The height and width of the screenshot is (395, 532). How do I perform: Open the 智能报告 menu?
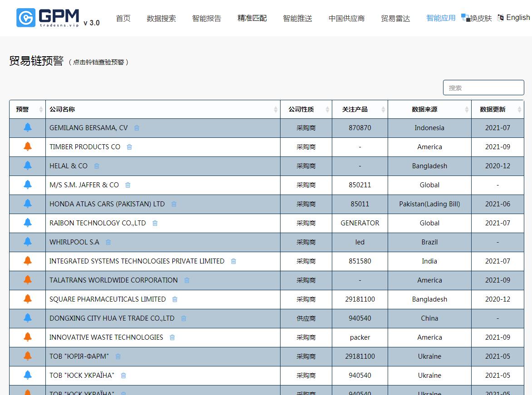tap(207, 18)
